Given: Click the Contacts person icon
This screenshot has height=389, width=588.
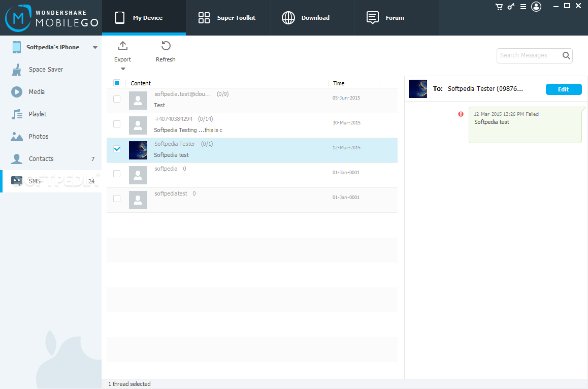Looking at the screenshot, I should (x=16, y=158).
